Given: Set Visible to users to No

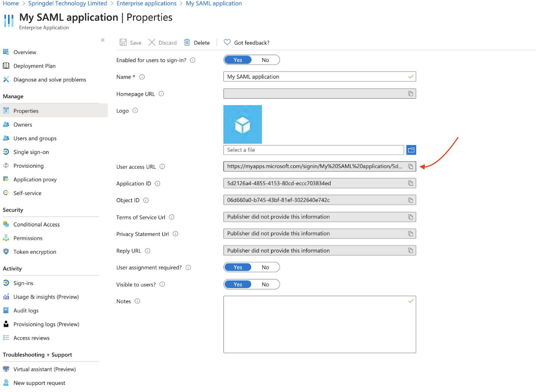Looking at the screenshot, I should 265,284.
